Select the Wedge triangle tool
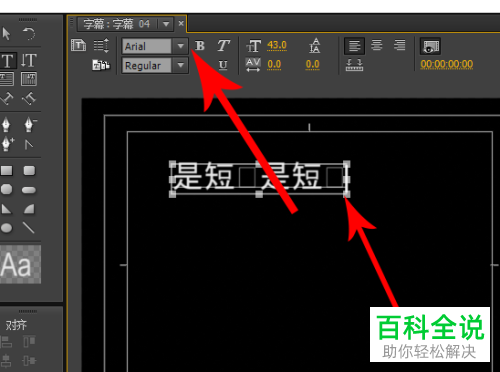The width and height of the screenshot is (500, 372). [x=6, y=209]
